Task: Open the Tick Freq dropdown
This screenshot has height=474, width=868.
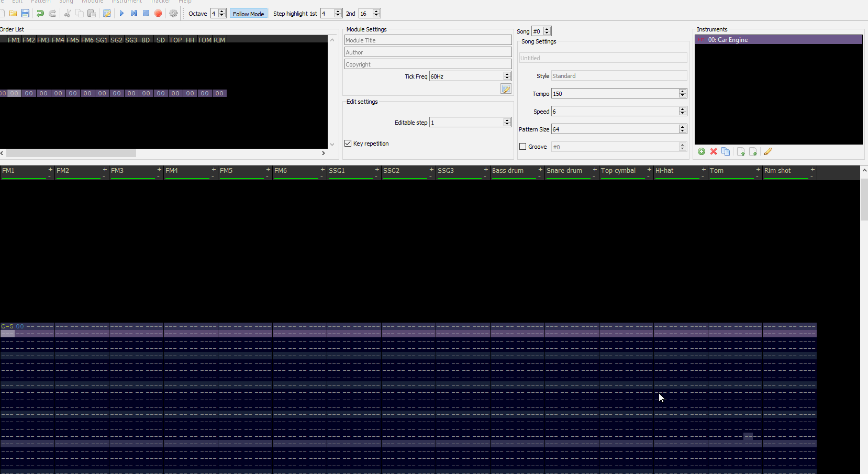Action: [506, 76]
